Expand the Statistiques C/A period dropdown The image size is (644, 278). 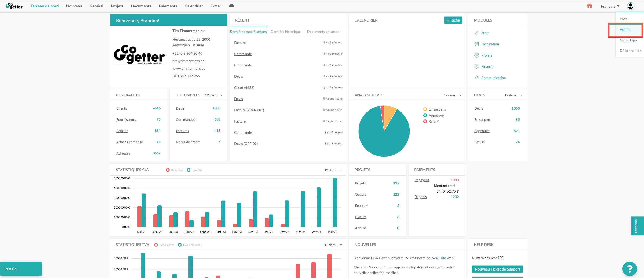333,170
